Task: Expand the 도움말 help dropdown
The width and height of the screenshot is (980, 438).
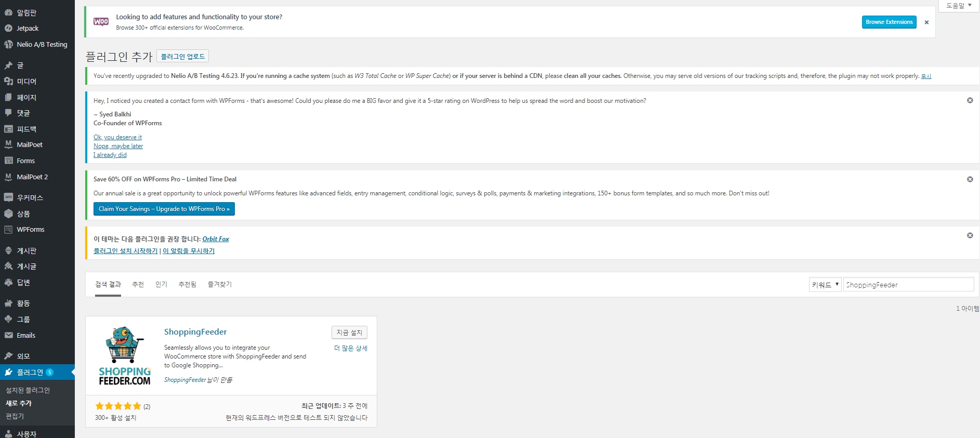Action: coord(959,6)
